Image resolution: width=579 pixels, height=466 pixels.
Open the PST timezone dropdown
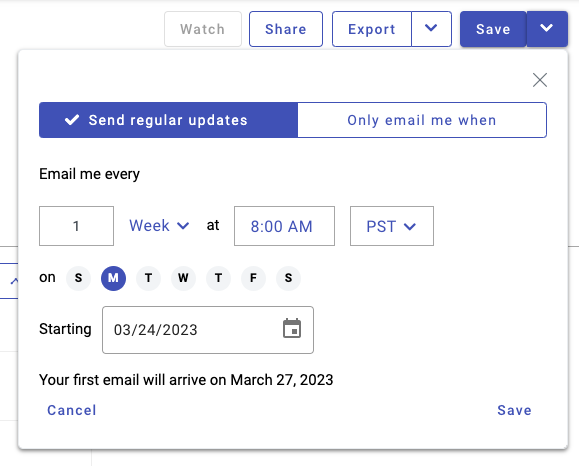(x=392, y=226)
